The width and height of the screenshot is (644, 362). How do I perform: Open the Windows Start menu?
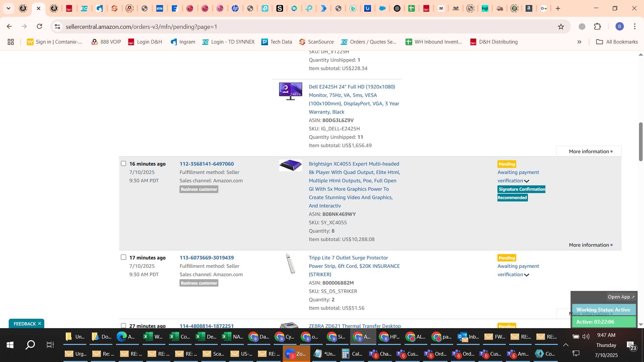[x=10, y=345]
